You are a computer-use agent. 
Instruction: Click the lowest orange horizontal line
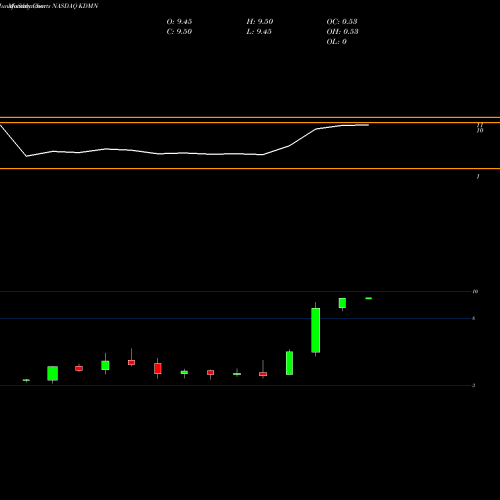(x=250, y=169)
